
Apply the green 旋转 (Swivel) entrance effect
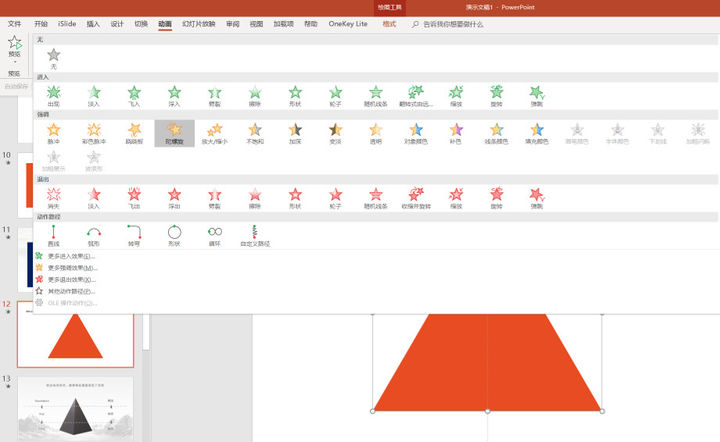pos(496,96)
